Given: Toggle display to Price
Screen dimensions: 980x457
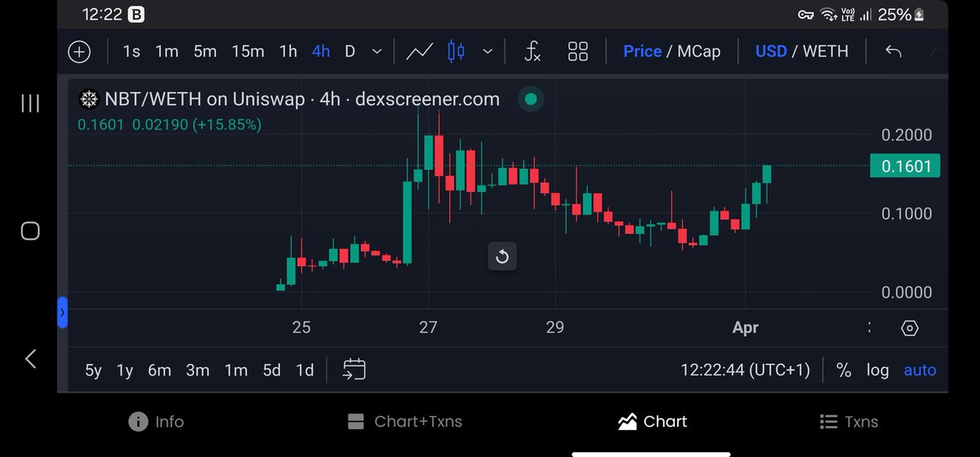Looking at the screenshot, I should pyautogui.click(x=642, y=51).
